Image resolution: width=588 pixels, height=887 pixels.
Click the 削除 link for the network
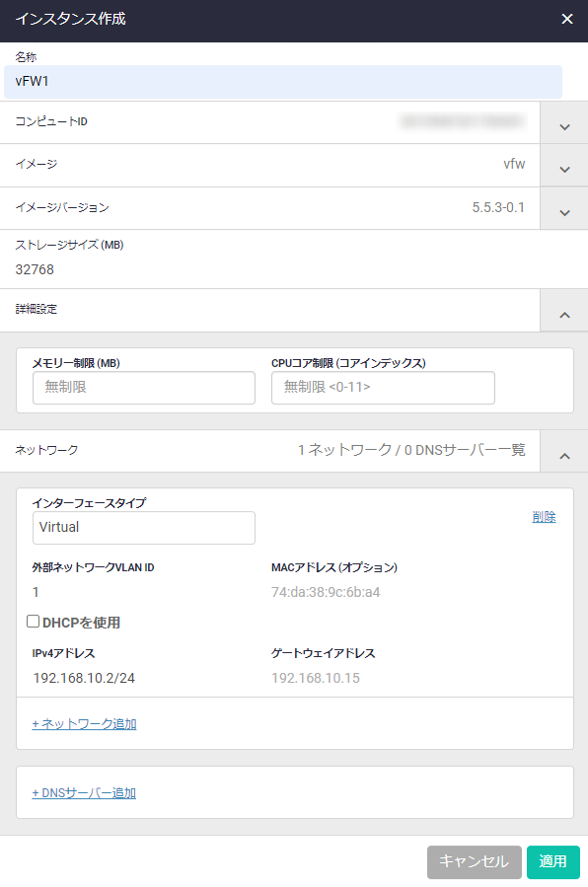544,516
